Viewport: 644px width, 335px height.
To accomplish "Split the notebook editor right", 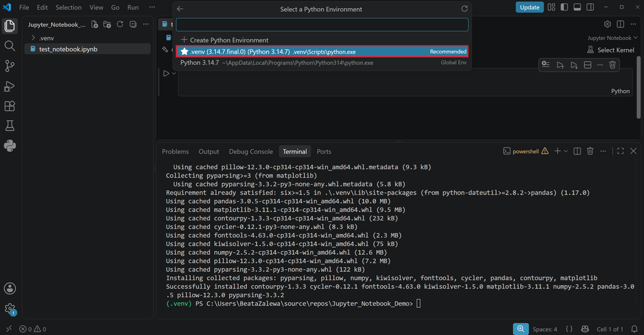I will [621, 25].
